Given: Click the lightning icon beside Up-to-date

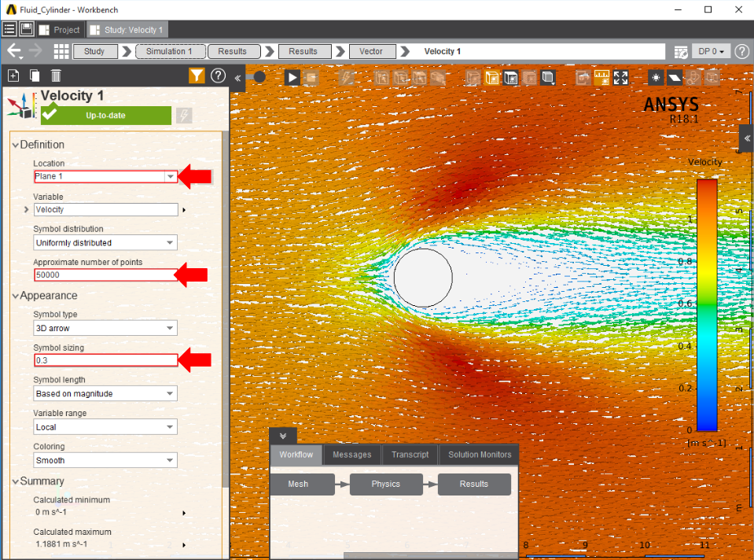Looking at the screenshot, I should click(184, 116).
